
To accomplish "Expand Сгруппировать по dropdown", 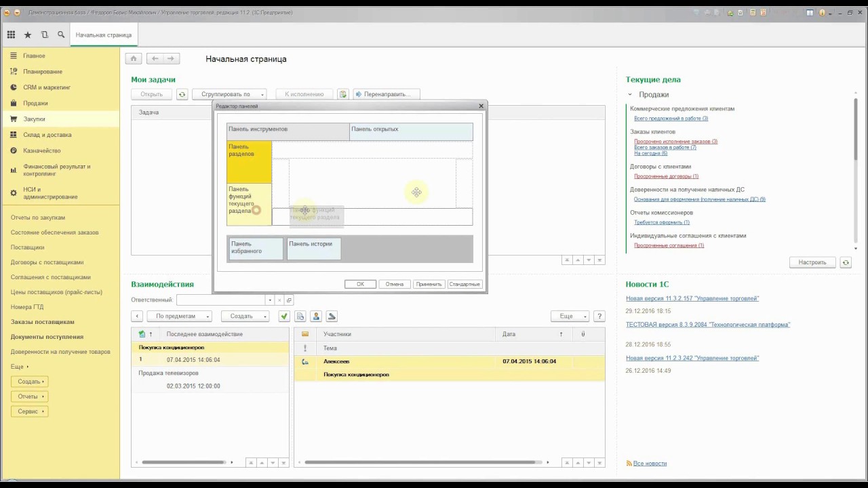I will pos(229,94).
